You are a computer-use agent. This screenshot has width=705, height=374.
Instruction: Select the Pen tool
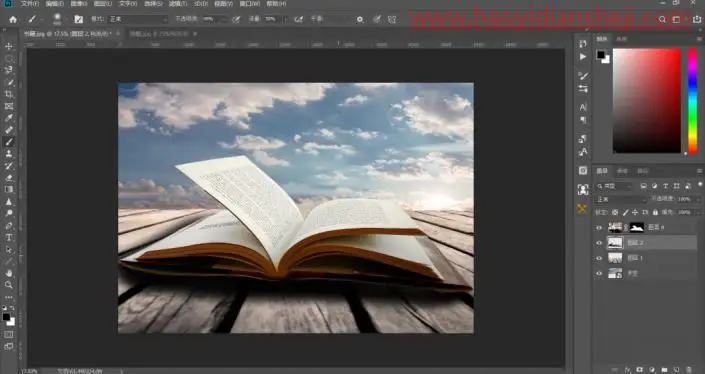pyautogui.click(x=9, y=225)
